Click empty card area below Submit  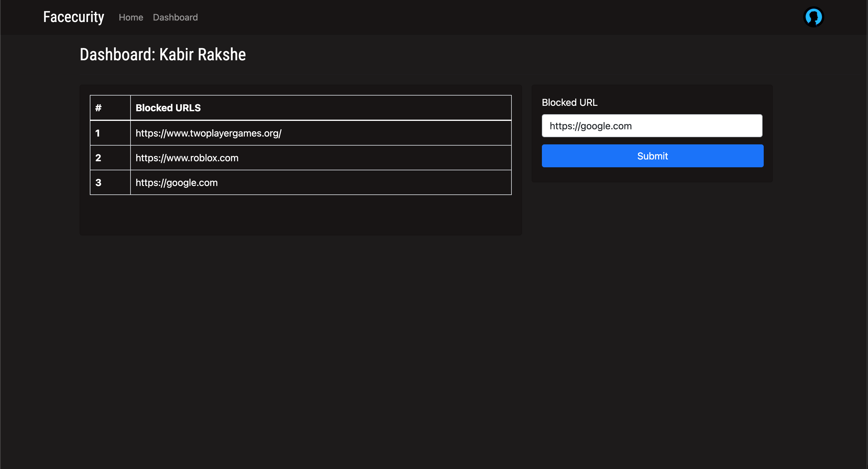[652, 175]
